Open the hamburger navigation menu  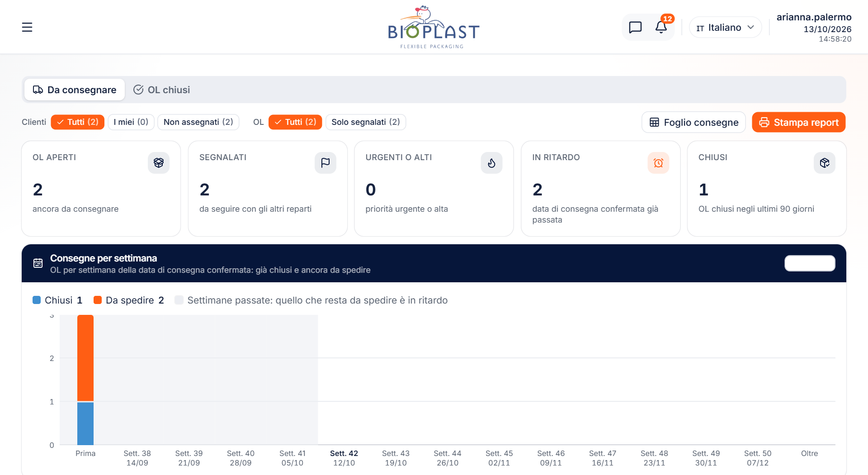coord(27,27)
